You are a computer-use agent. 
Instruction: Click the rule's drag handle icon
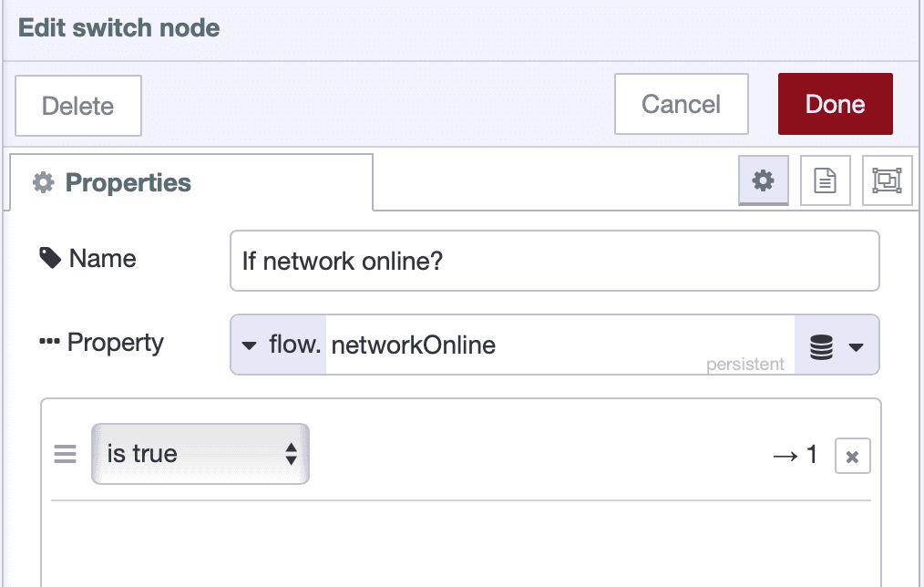[65, 454]
